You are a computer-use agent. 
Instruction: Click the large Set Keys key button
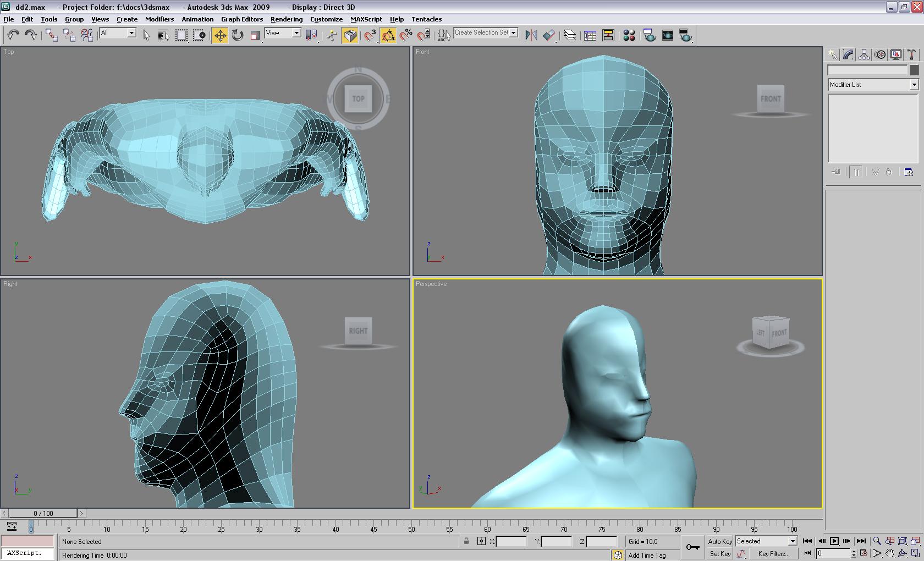coord(693,547)
